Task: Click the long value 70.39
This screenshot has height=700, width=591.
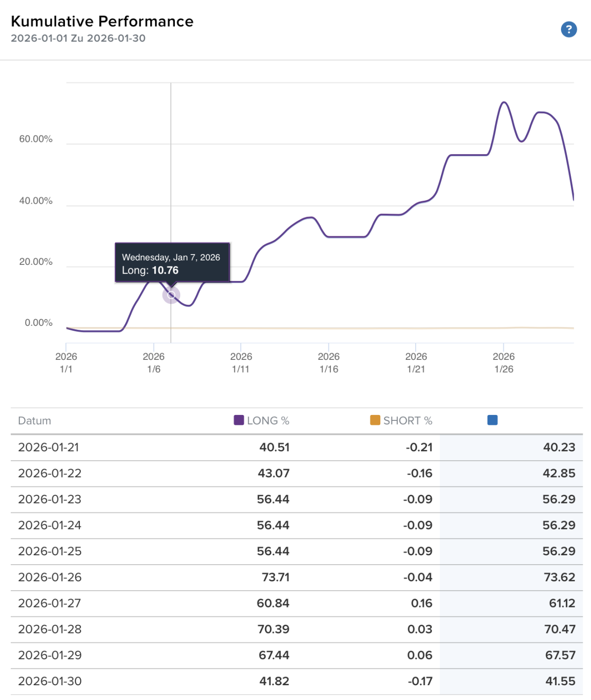Action: 274,630
